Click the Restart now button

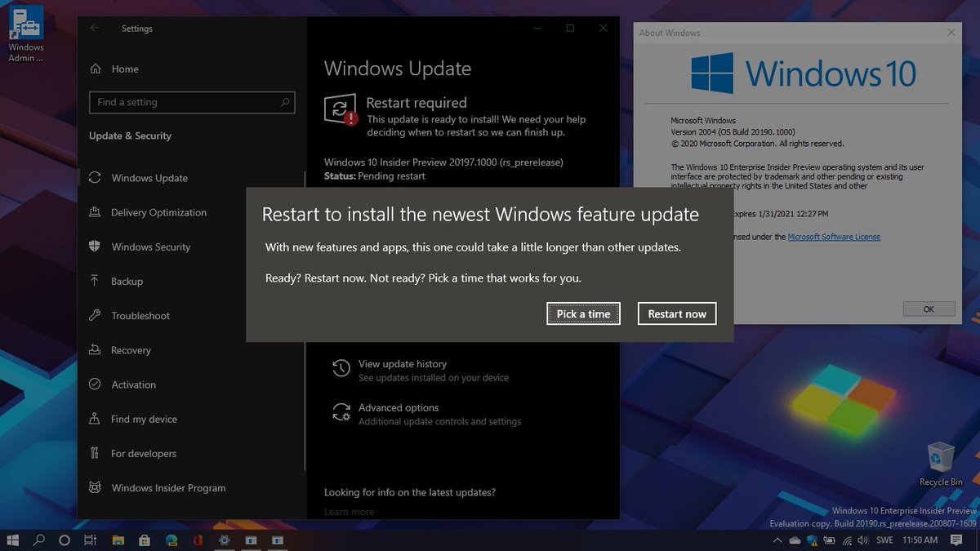[677, 313]
